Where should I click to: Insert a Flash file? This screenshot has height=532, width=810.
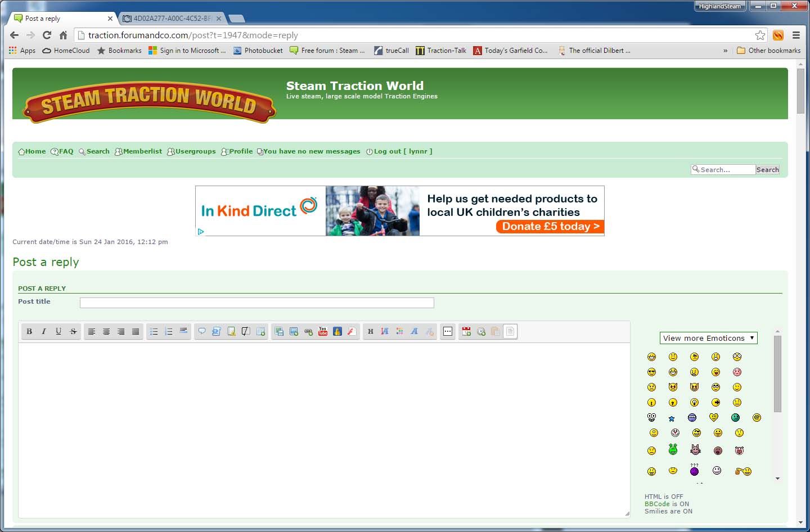tap(352, 331)
